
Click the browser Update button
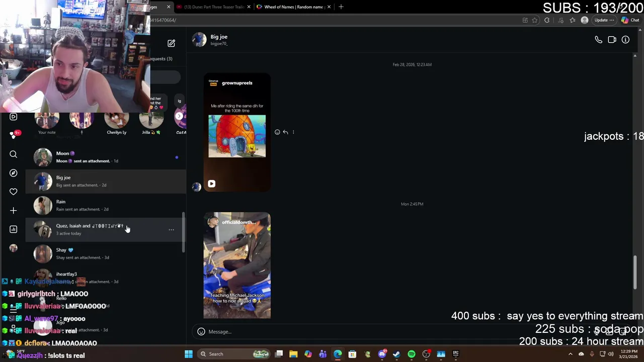604,20
